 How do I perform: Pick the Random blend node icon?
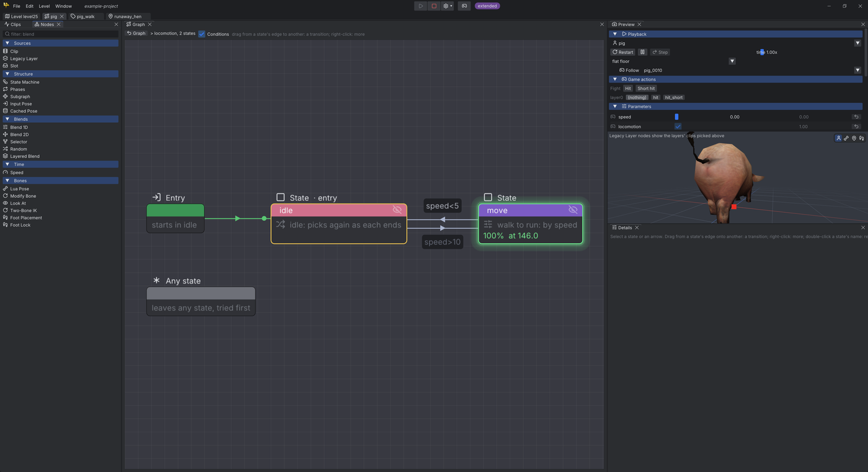click(6, 149)
